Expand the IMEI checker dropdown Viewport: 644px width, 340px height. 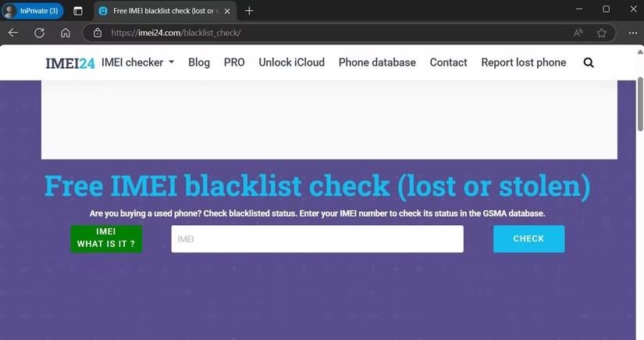point(137,63)
